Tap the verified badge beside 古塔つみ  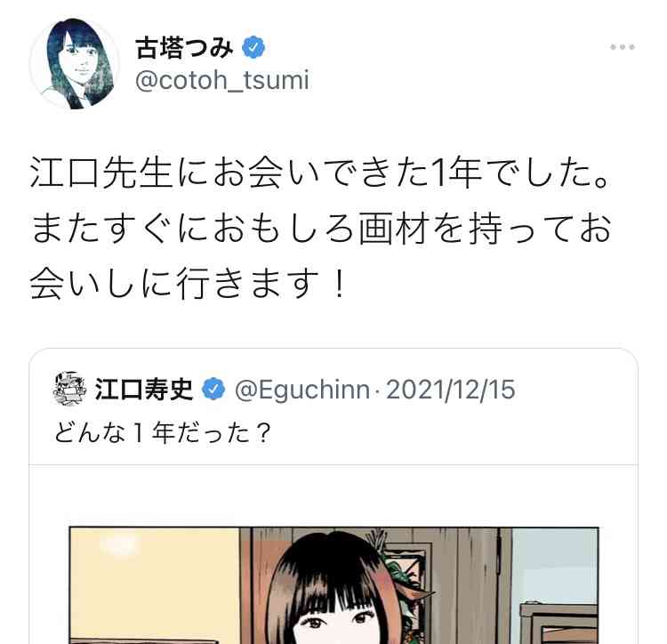point(253,47)
